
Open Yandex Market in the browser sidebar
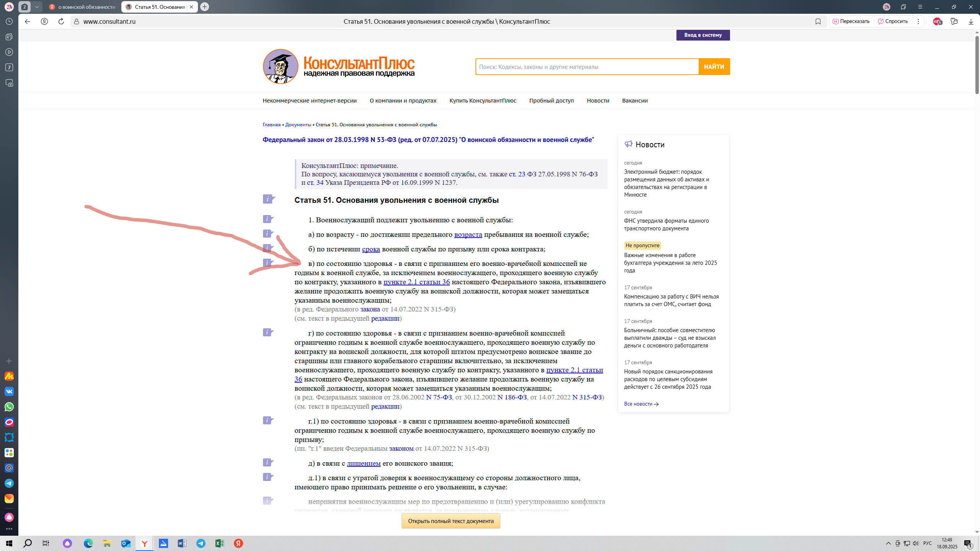click(9, 376)
